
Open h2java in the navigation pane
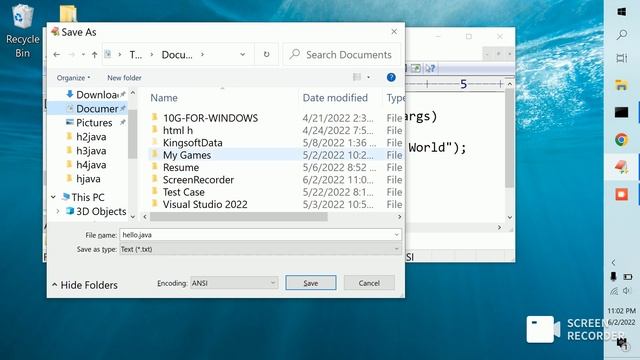tap(91, 137)
